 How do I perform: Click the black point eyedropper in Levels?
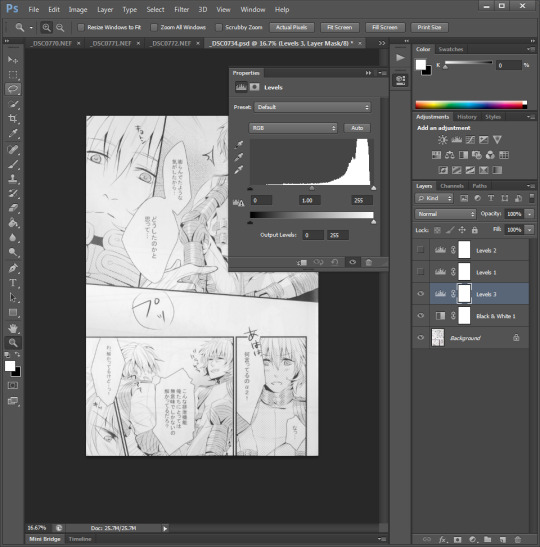pyautogui.click(x=239, y=144)
